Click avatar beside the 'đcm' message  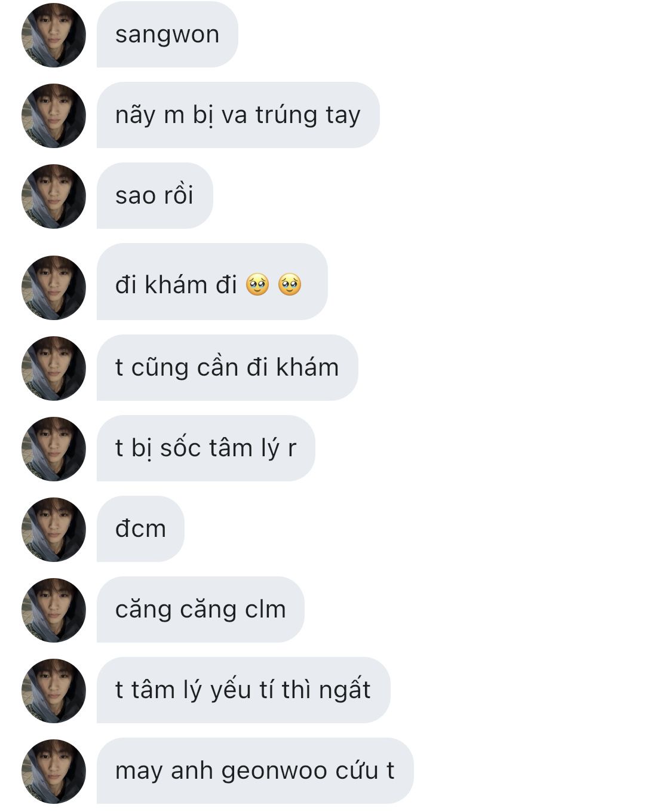(54, 529)
